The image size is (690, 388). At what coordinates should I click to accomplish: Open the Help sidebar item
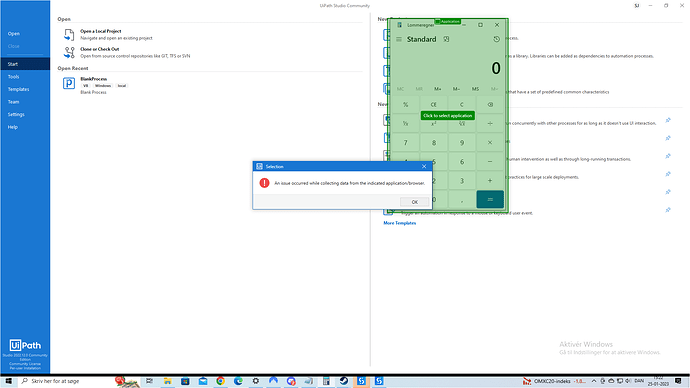point(12,127)
